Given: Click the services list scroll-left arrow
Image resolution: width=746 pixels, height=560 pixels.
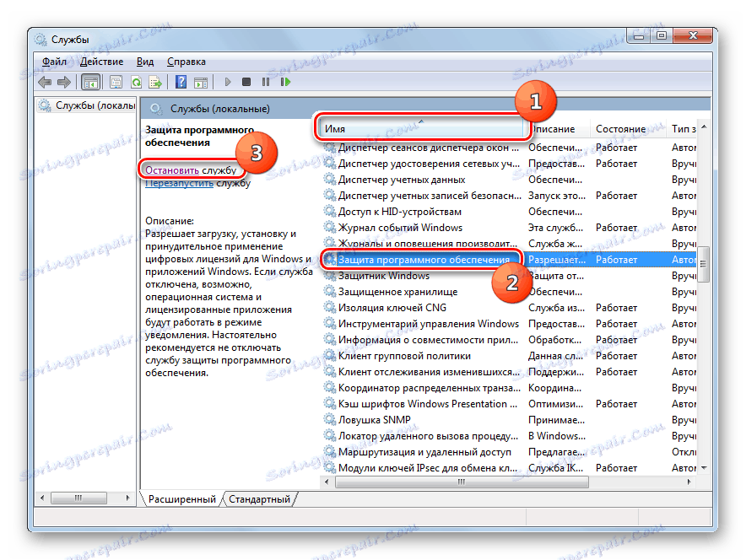Looking at the screenshot, I should click(x=327, y=482).
